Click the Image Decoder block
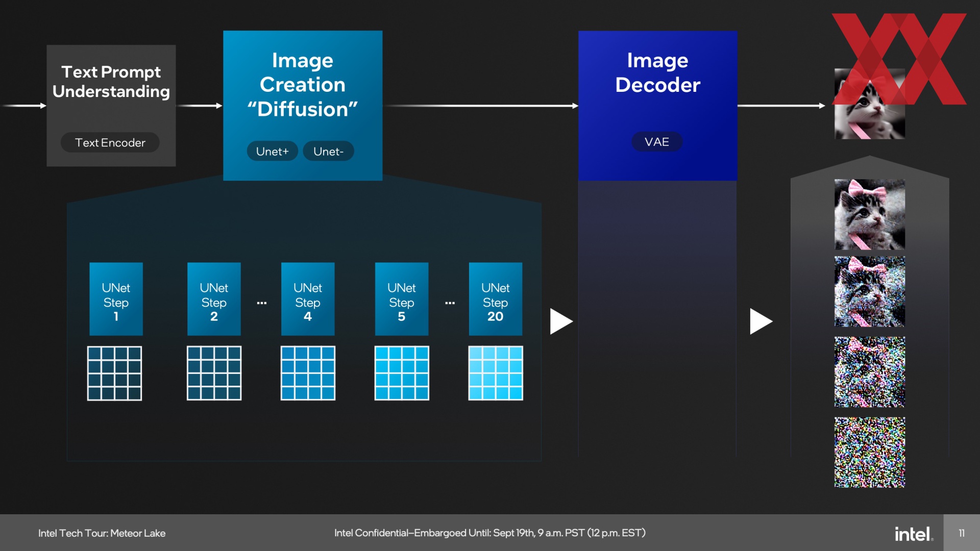This screenshot has width=980, height=551. (x=658, y=106)
